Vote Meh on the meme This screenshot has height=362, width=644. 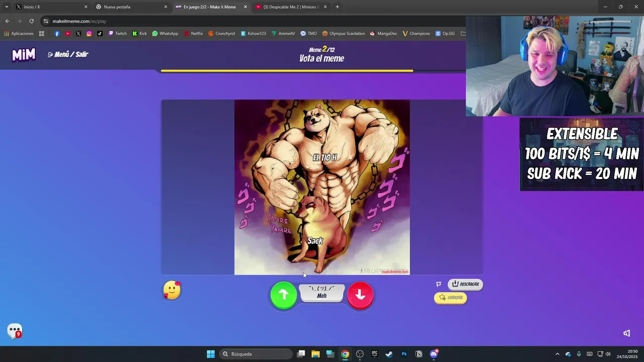coord(322,293)
